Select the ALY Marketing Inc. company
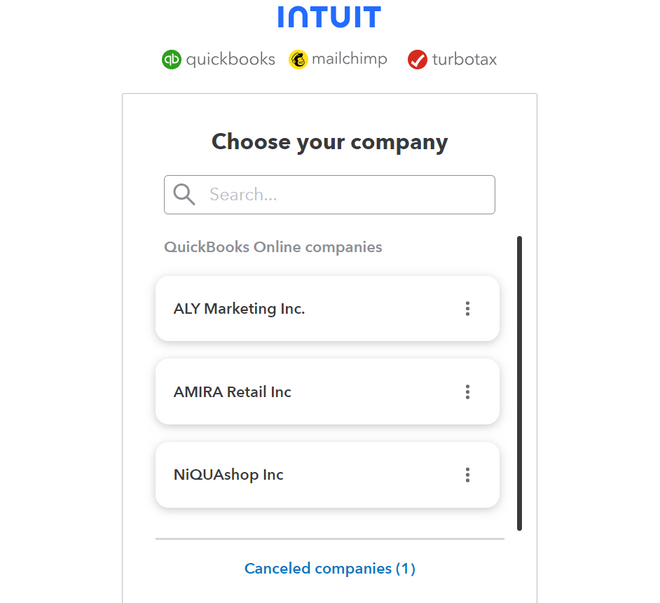This screenshot has width=660, height=603. [x=240, y=309]
